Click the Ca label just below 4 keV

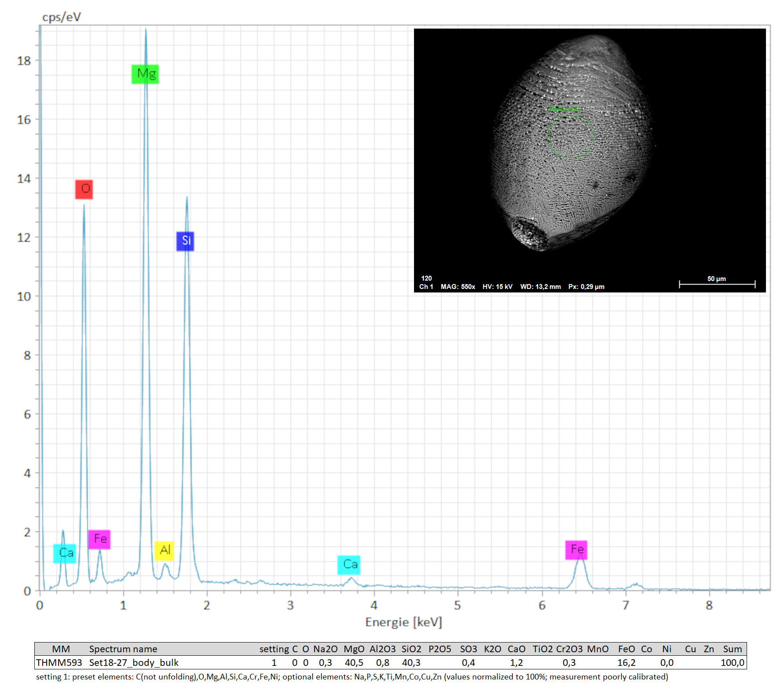(x=349, y=565)
